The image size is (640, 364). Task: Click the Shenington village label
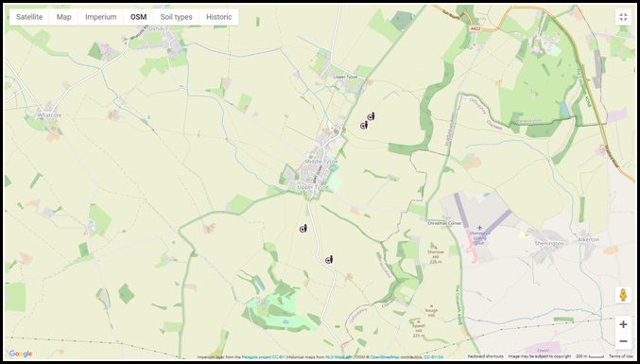coord(549,243)
